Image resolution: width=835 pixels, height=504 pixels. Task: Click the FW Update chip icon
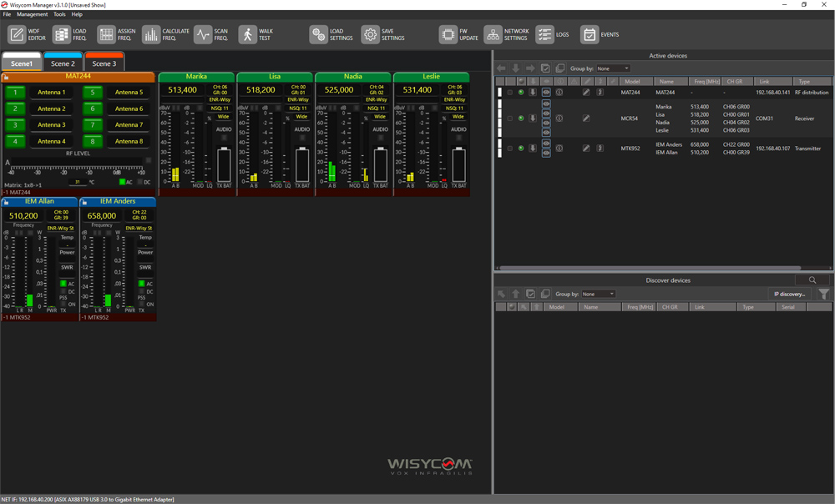click(448, 34)
